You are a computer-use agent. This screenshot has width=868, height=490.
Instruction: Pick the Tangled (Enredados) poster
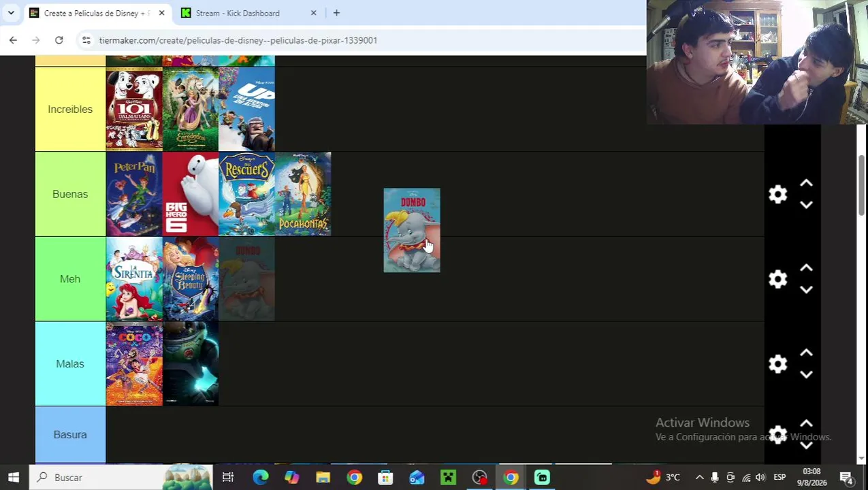point(191,109)
